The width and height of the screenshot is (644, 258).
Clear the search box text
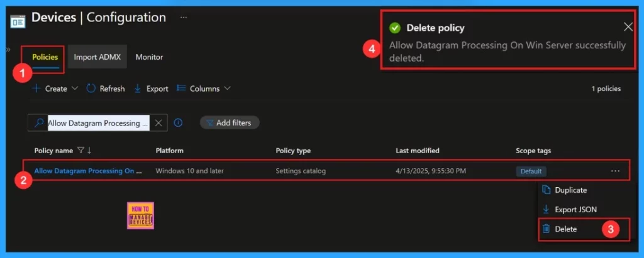click(158, 123)
